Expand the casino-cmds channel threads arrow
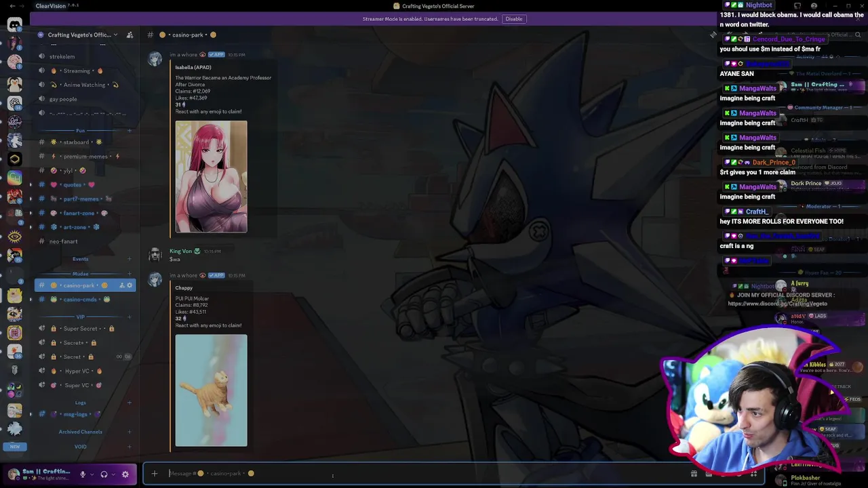The height and width of the screenshot is (488, 868). coord(31,300)
